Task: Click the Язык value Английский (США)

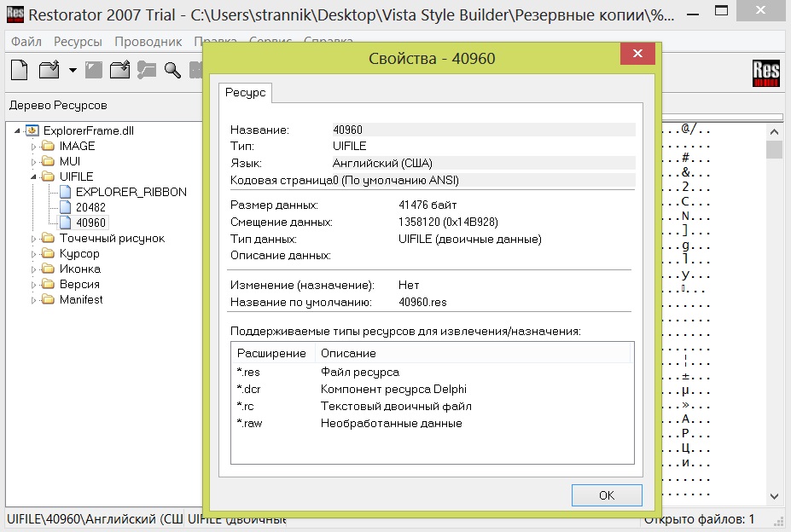Action: point(483,164)
